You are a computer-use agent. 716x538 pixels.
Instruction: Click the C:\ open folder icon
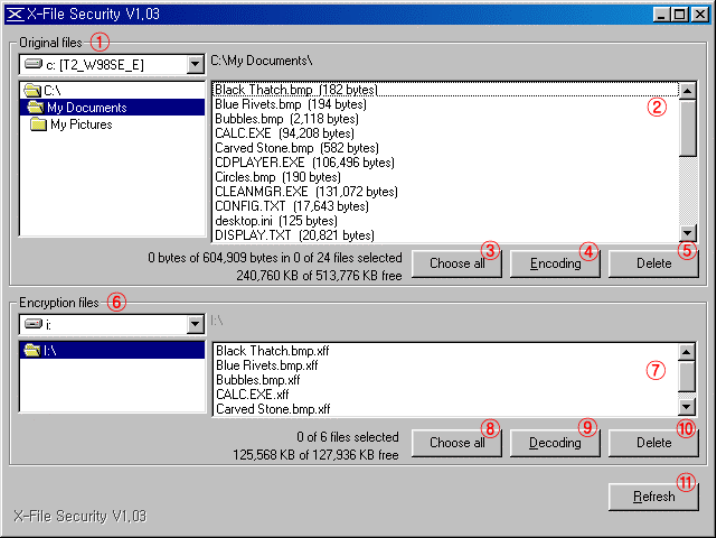coord(32,90)
